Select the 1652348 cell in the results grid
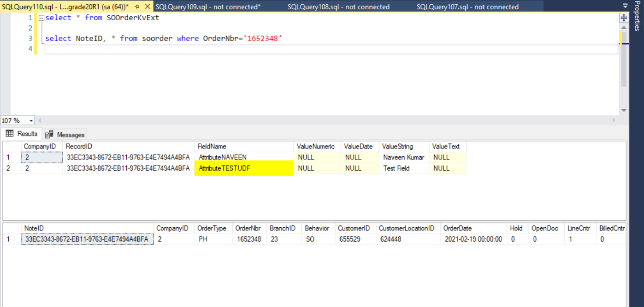The image size is (644, 307). coord(249,239)
